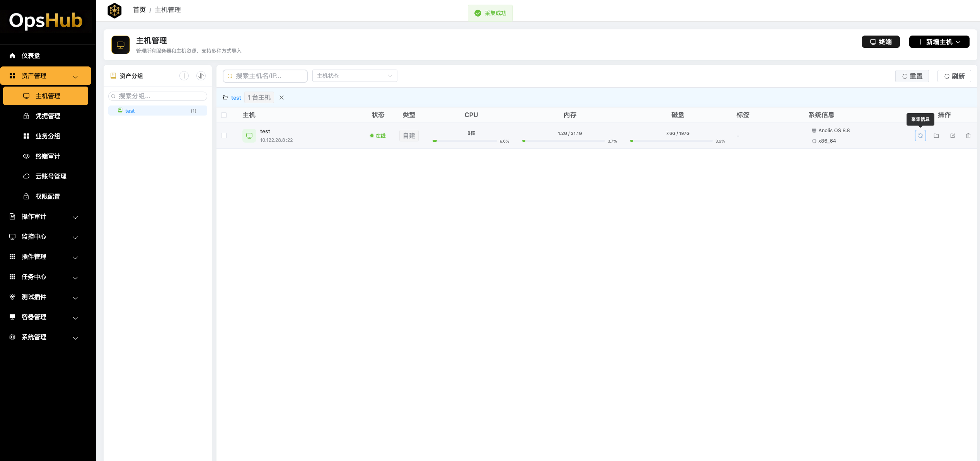The width and height of the screenshot is (980, 461).
Task: Click the sort toggle icon in asset groups panel
Action: 201,76
